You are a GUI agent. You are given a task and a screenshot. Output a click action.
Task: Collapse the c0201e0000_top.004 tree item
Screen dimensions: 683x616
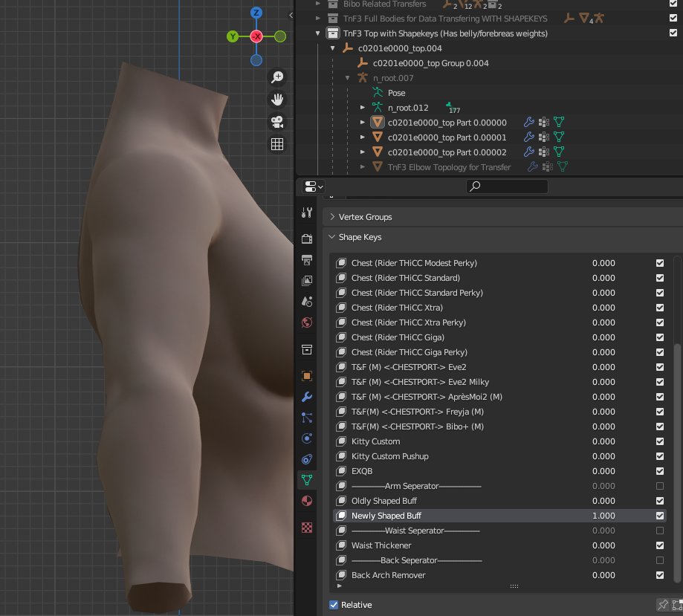pos(332,48)
